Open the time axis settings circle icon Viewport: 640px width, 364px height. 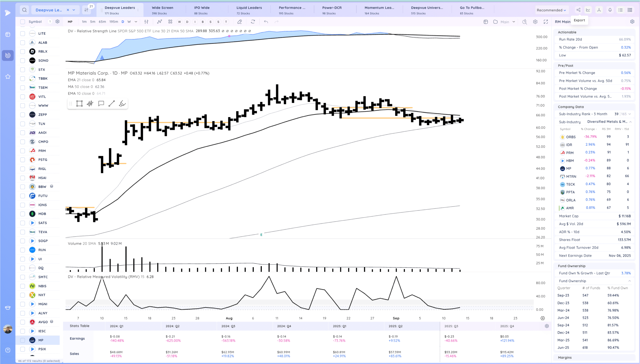click(543, 318)
